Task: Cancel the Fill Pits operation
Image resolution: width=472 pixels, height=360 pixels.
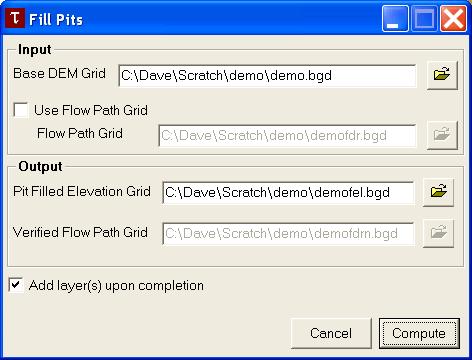Action: coord(331,333)
